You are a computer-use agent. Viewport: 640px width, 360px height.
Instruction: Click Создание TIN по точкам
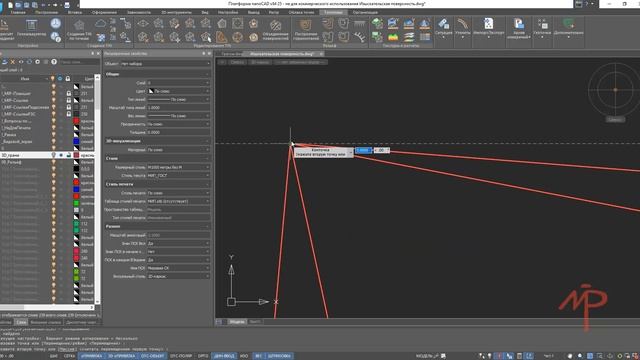pos(79,29)
